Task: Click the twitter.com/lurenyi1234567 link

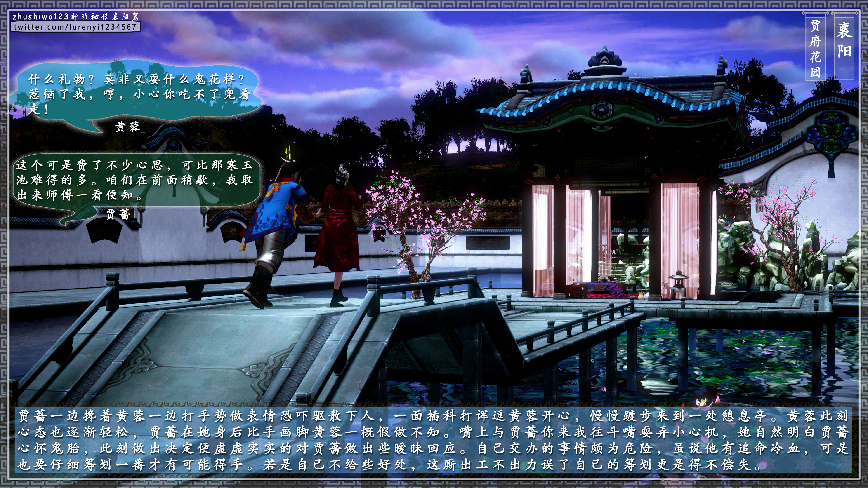Action: point(75,27)
